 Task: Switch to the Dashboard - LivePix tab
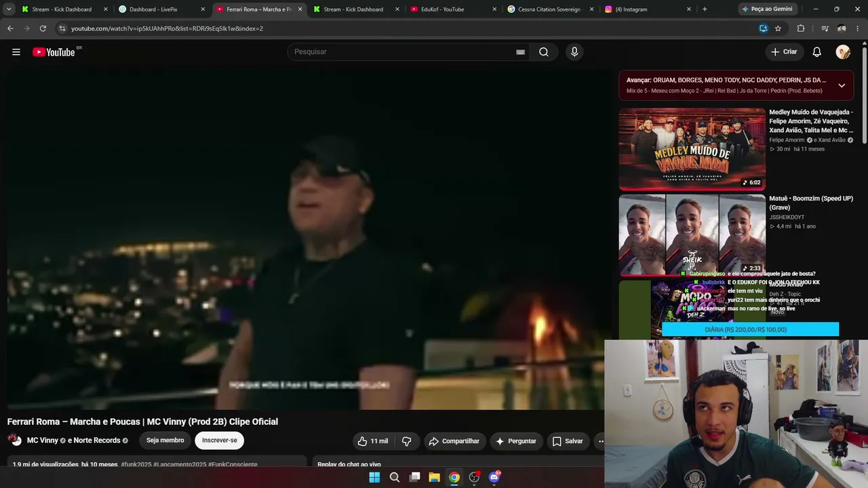(x=161, y=9)
